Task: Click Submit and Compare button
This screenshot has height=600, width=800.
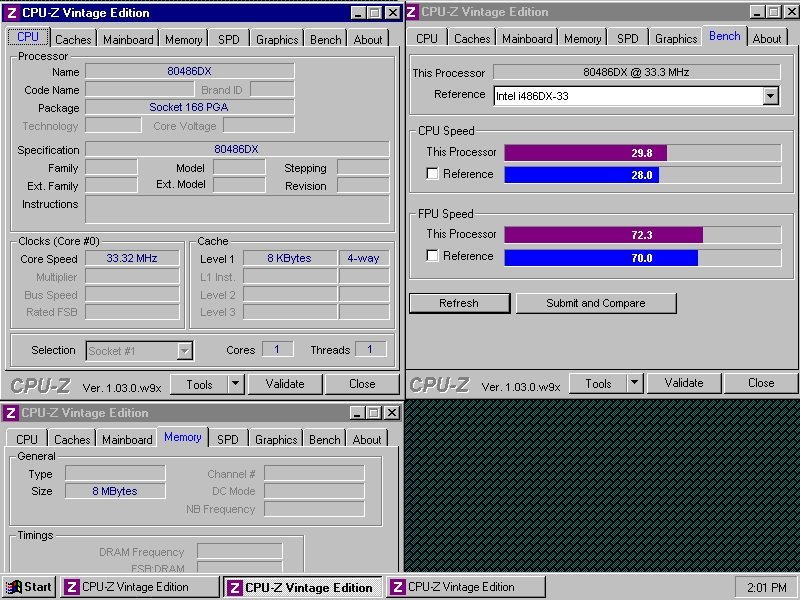Action: click(596, 303)
